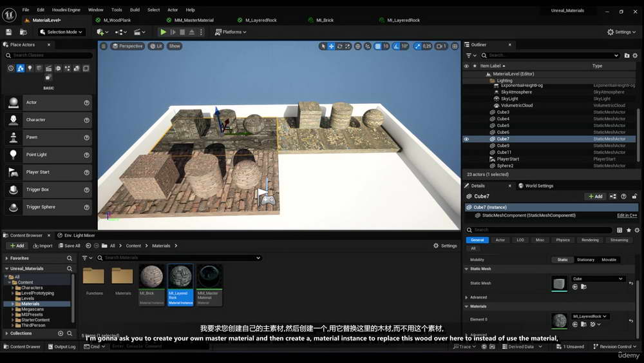The width and height of the screenshot is (644, 363).
Task: Open the Selection Mode dropdown
Action: coord(61,32)
